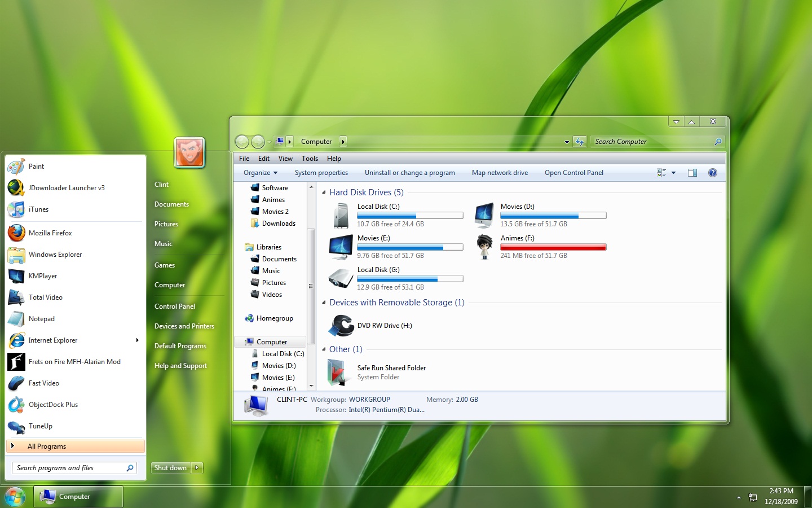812x508 pixels.
Task: Click the Help question mark icon
Action: point(713,173)
